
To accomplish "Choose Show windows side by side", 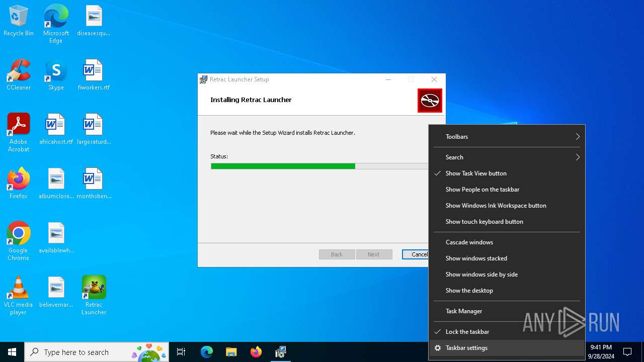I will tap(507, 275).
